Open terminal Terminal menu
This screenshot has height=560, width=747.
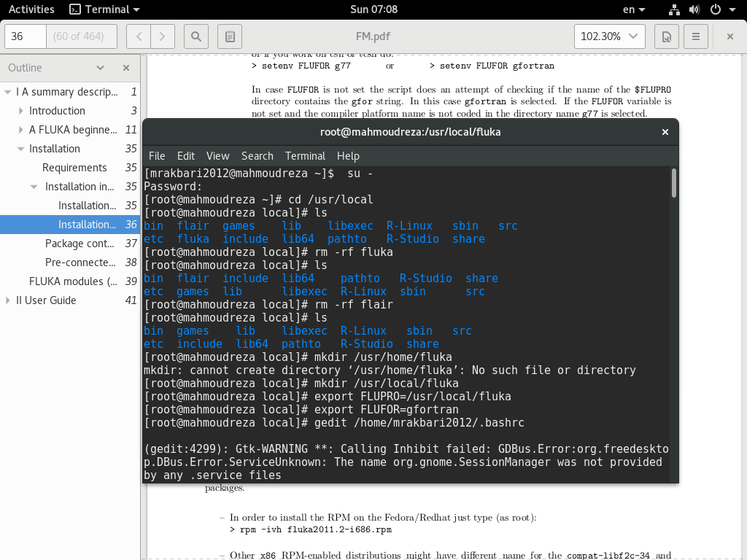point(305,156)
